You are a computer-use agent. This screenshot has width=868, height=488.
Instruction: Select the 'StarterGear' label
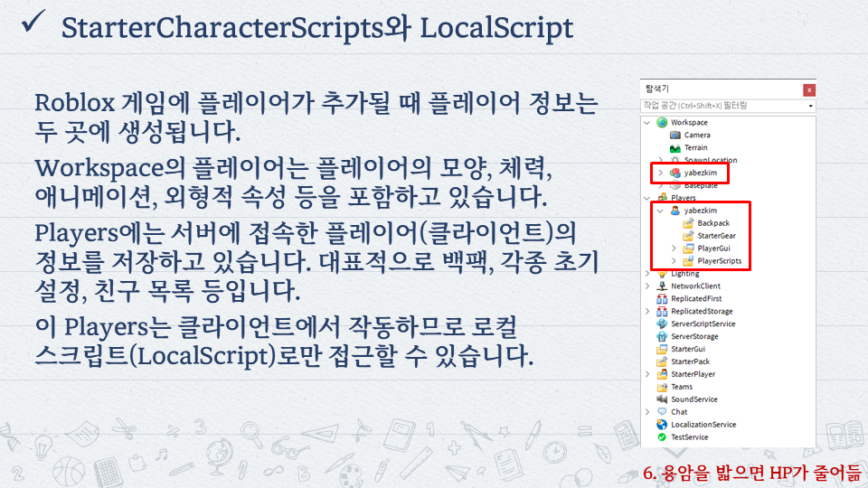[x=716, y=236]
